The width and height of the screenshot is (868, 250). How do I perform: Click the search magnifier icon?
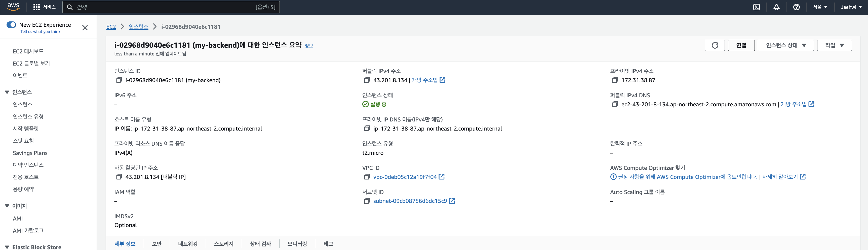(70, 7)
